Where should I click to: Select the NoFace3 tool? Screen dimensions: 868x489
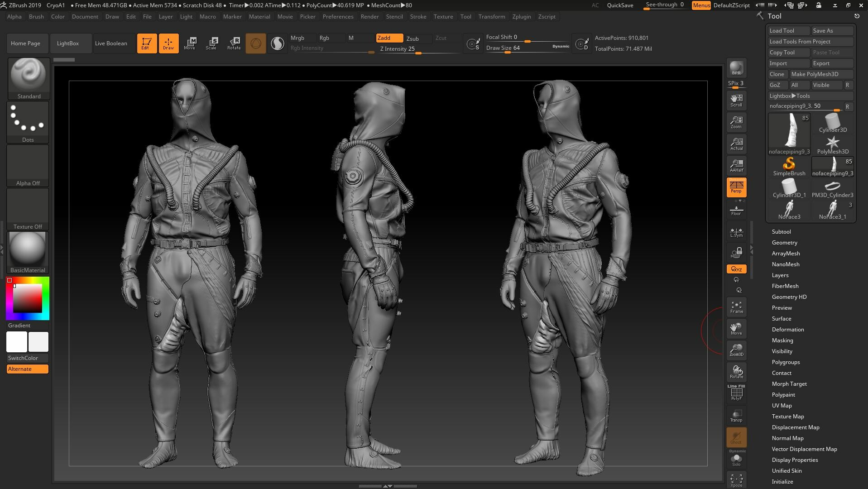click(789, 210)
